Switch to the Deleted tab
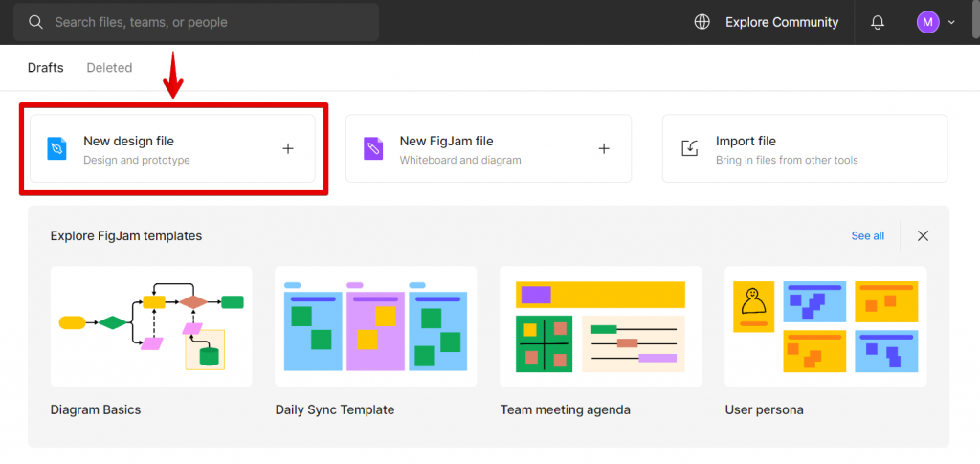980x464 pixels. [x=109, y=68]
